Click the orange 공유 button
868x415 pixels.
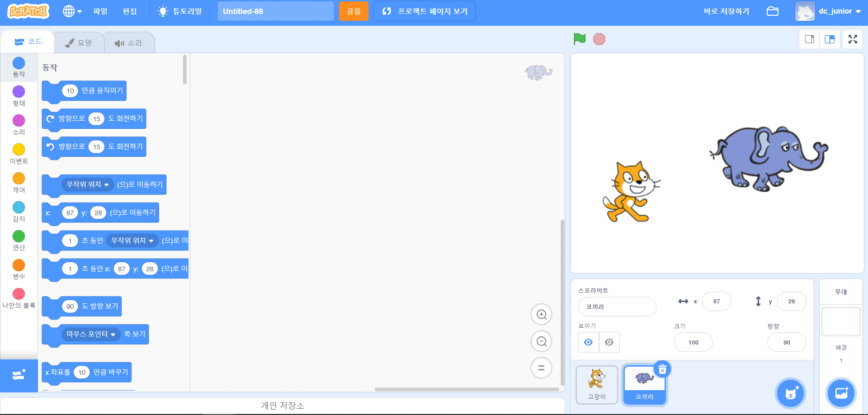coord(354,11)
